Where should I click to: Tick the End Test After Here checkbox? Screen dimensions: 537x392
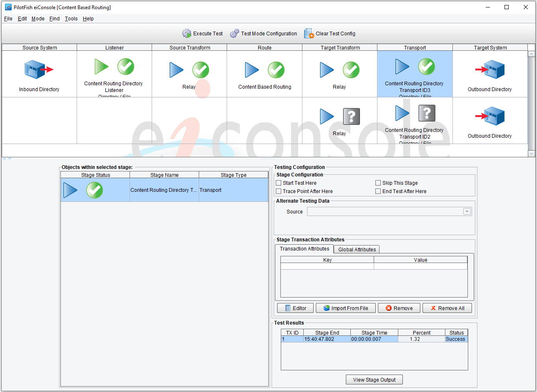coord(378,191)
